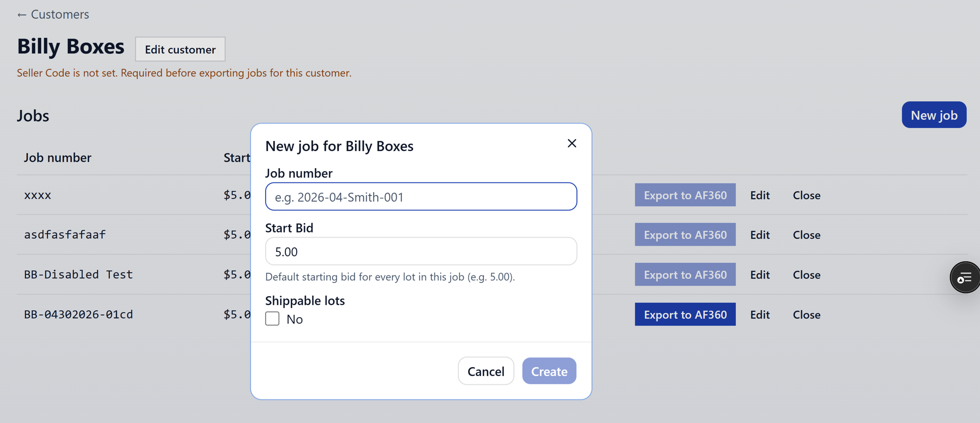Viewport: 980px width, 423px height.
Task: Edit the xxxx job
Action: (x=760, y=195)
